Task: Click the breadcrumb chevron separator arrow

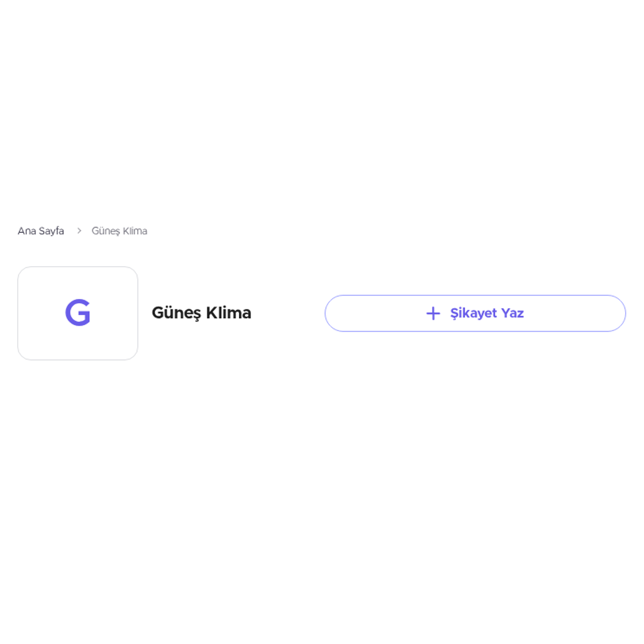Action: 79,231
